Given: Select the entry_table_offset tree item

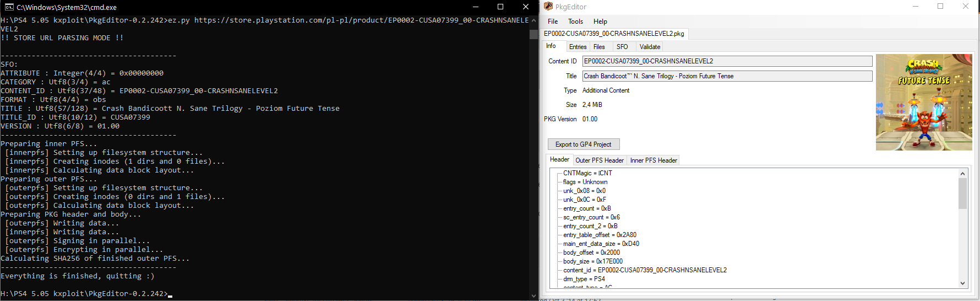Looking at the screenshot, I should tap(599, 235).
